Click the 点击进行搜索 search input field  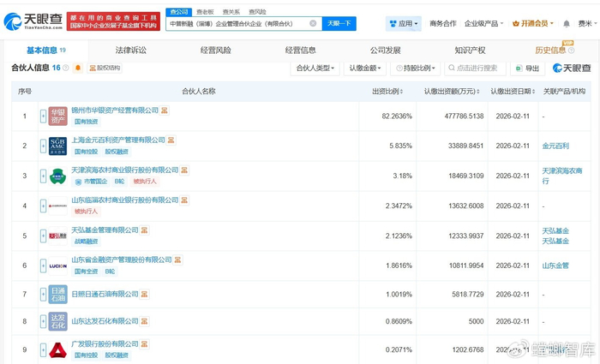click(476, 68)
